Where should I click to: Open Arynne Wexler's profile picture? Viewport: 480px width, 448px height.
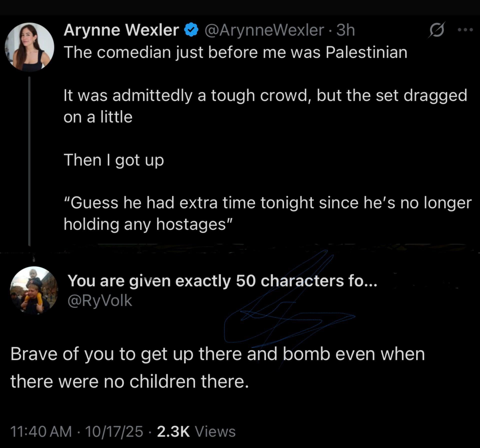click(x=30, y=47)
